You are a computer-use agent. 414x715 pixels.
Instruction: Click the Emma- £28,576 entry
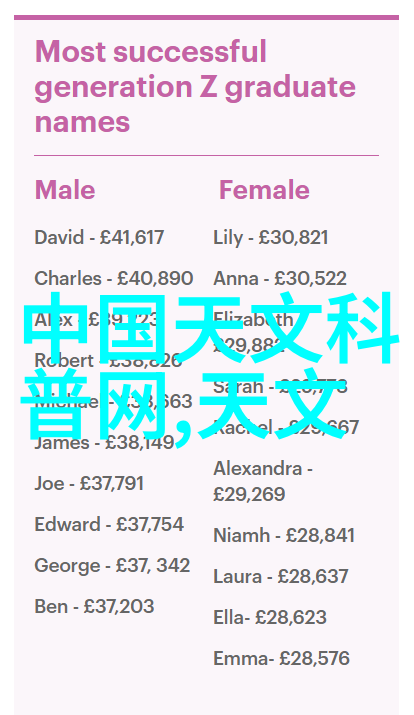coord(281,658)
